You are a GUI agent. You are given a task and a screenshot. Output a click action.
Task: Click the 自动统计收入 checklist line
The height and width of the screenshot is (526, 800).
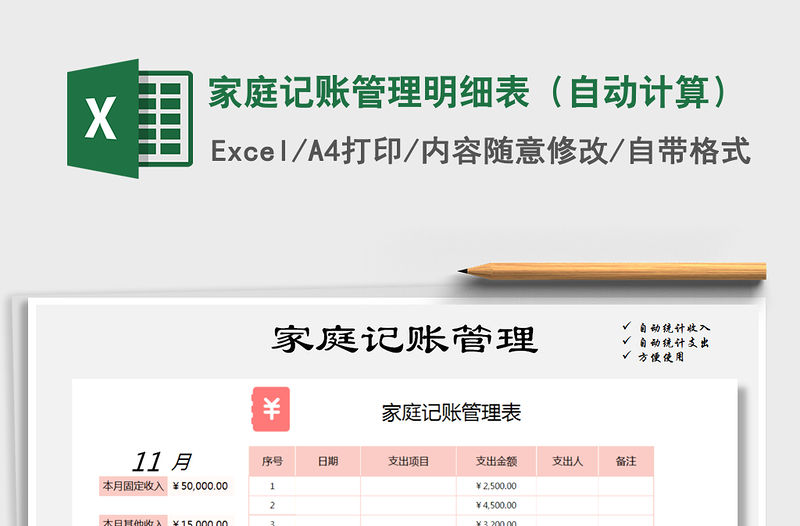(666, 328)
